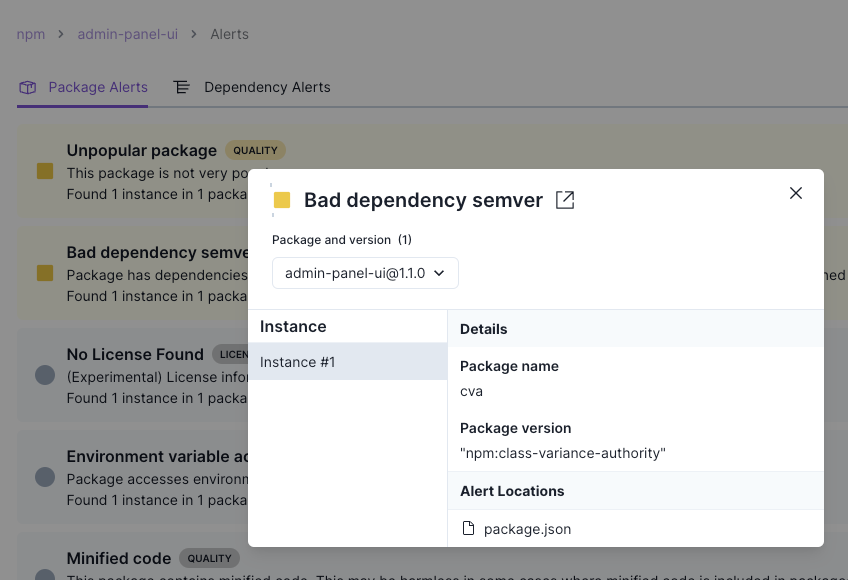
Task: Open the external link icon beside dialog title
Action: coord(565,200)
